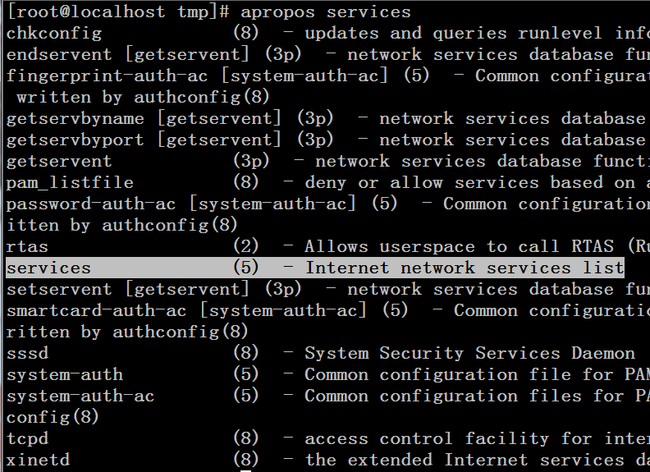Screen dimensions: 650x472
Task: Click the highlighted services (5) line
Action: (315, 268)
